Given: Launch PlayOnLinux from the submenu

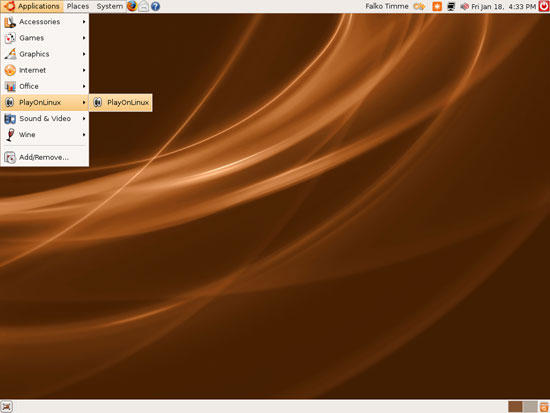Looking at the screenshot, I should (121, 102).
